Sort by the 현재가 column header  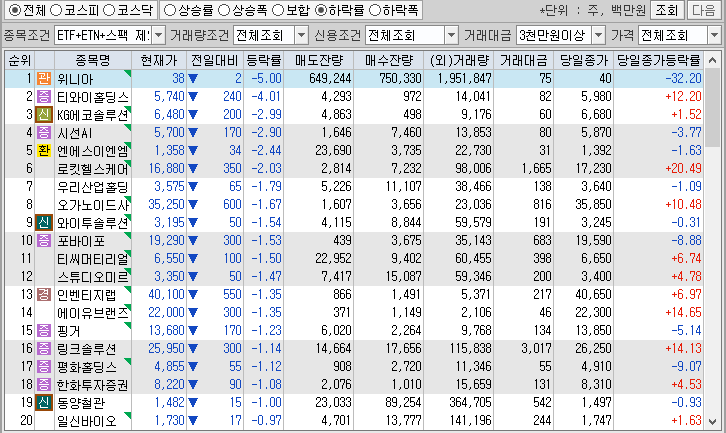159,60
